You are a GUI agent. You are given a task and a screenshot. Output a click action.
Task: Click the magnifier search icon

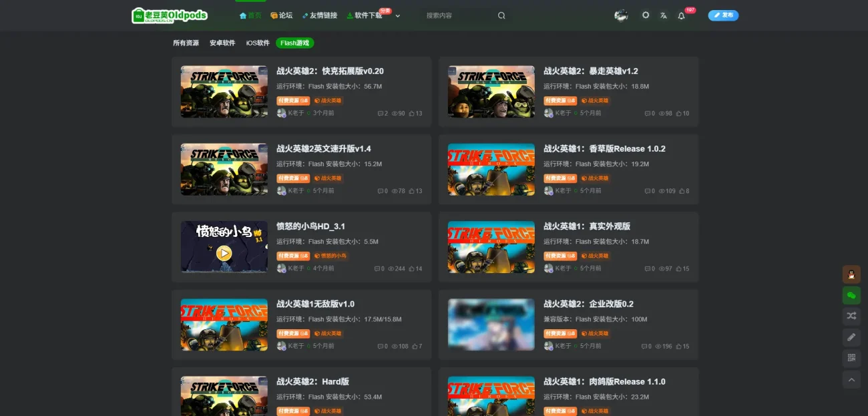pos(501,15)
